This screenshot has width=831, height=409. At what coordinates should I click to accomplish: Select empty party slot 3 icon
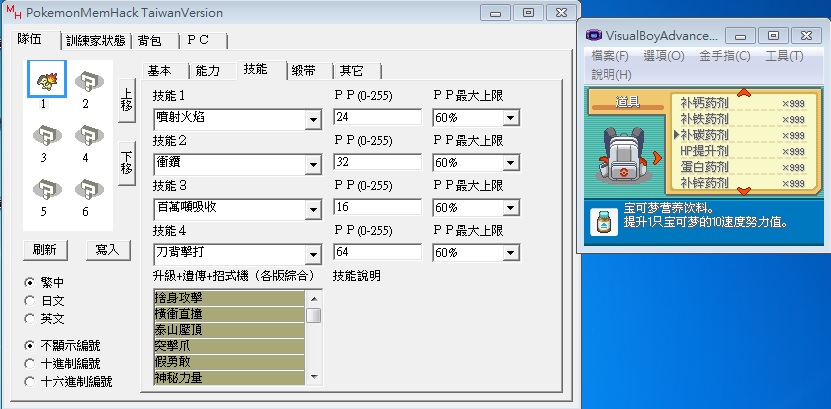point(47,135)
